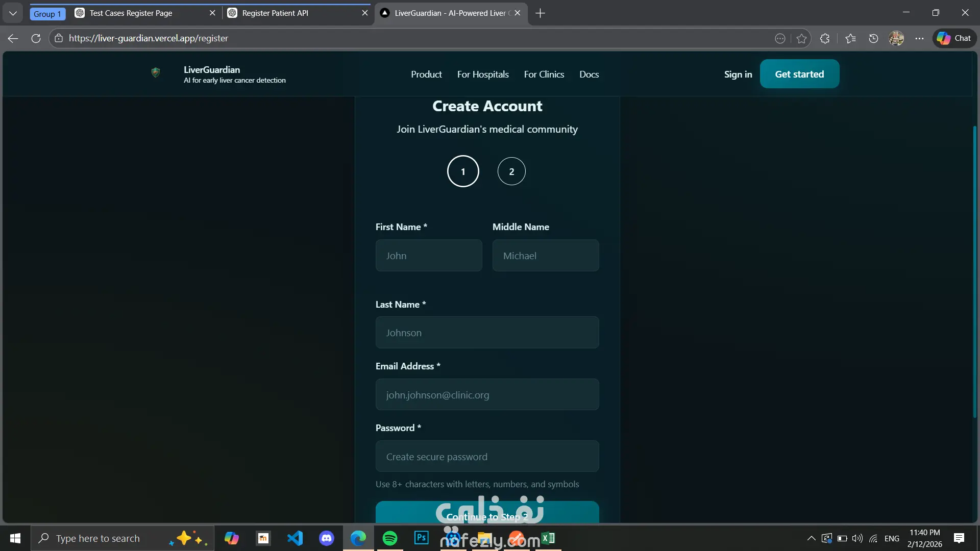Viewport: 980px width, 551px height.
Task: Open browser extensions puzzle icon
Action: (x=825, y=38)
